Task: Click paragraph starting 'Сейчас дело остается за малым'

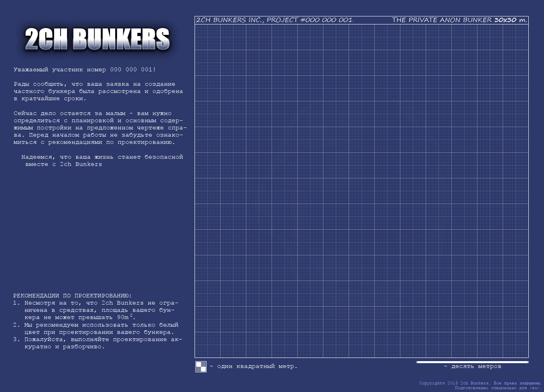Action: point(100,128)
